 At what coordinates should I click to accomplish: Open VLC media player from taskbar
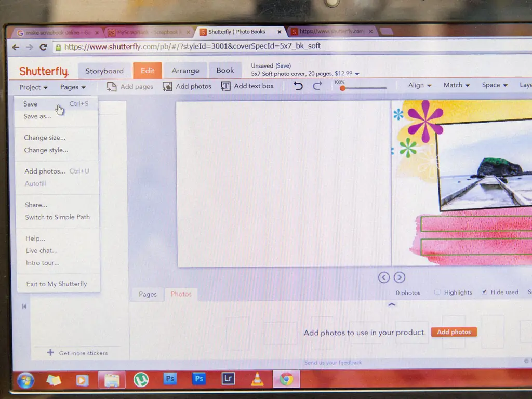point(257,379)
